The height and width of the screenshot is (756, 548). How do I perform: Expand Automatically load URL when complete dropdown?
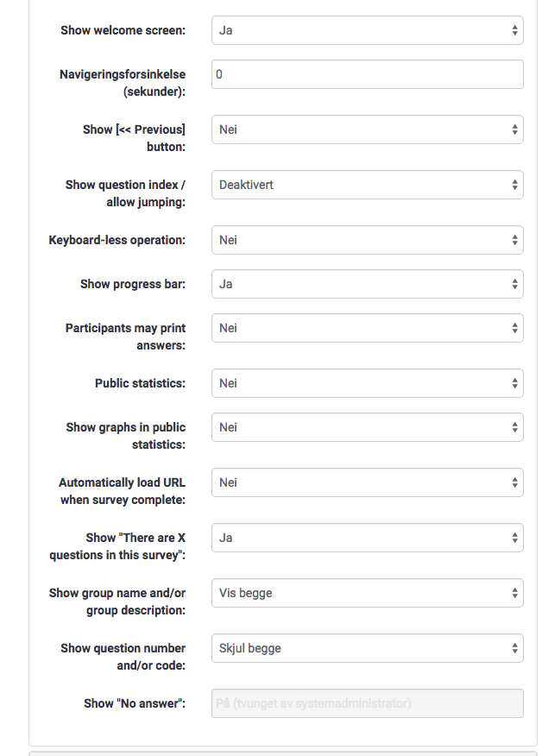click(x=367, y=482)
